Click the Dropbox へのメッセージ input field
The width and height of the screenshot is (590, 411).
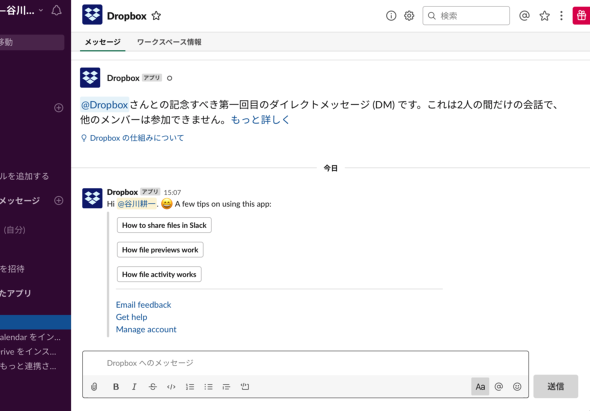coord(305,363)
